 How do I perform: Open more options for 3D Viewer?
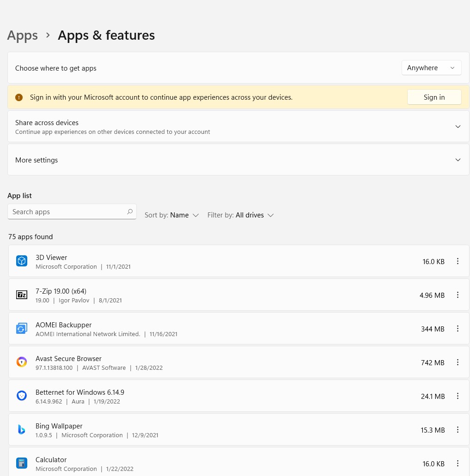point(458,261)
